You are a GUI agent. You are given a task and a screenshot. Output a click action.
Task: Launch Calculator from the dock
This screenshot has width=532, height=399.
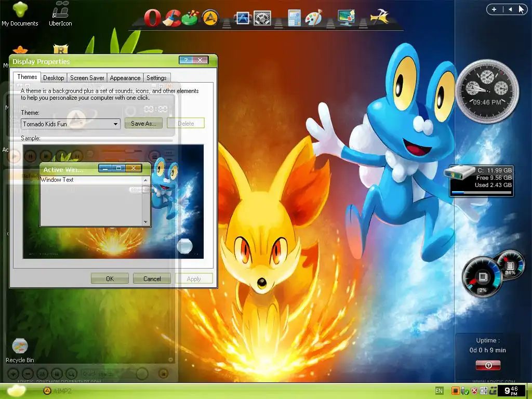tap(294, 18)
